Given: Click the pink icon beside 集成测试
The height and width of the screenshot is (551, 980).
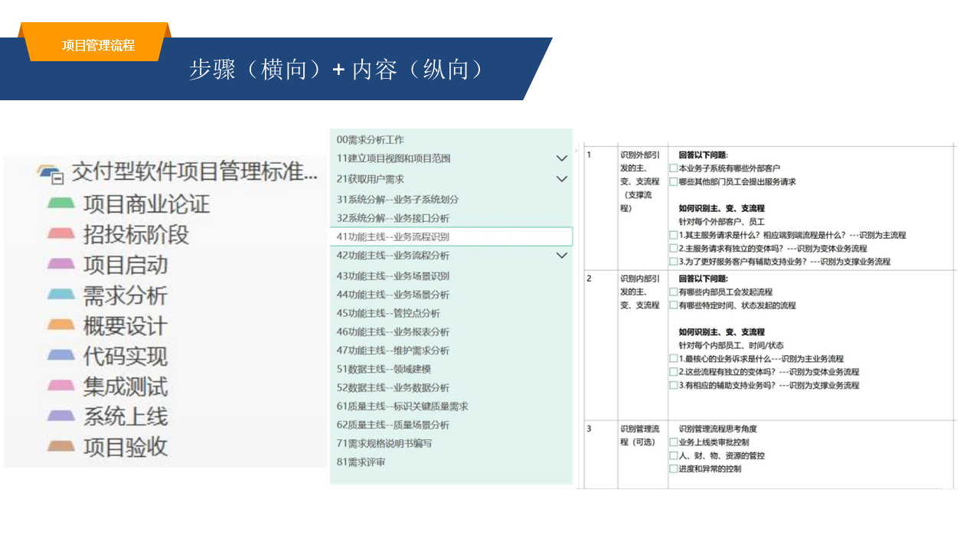Looking at the screenshot, I should 61,386.
